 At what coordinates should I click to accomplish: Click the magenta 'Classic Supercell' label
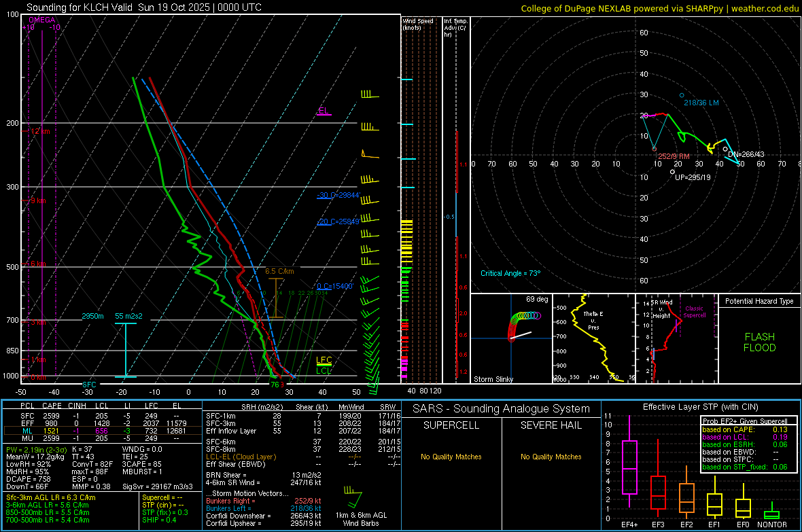695,312
